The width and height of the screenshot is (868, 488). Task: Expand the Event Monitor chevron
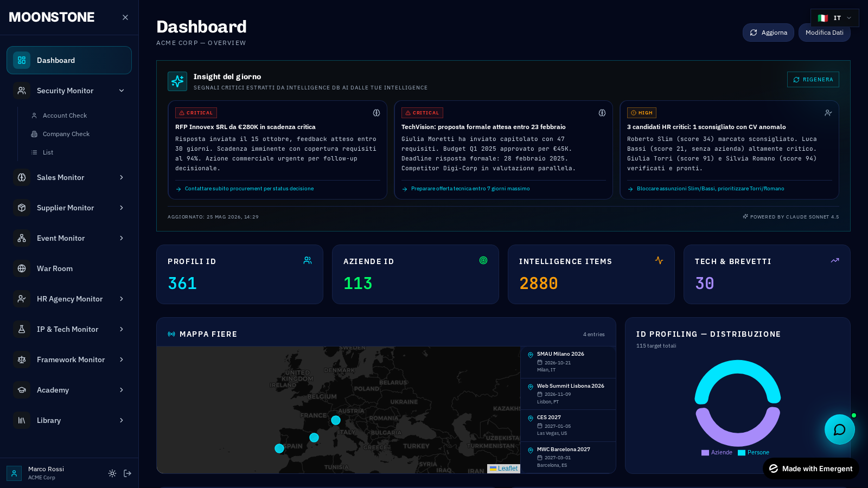(x=122, y=238)
